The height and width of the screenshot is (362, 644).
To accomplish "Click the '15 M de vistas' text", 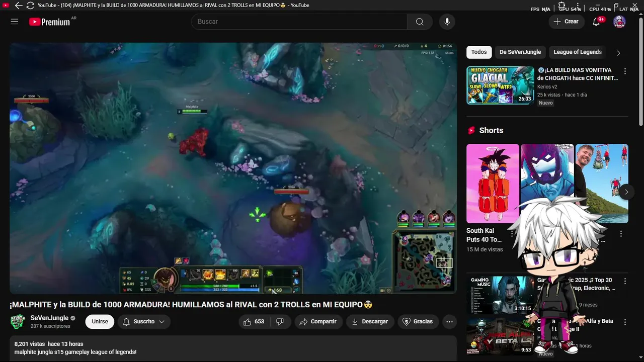I will (x=485, y=249).
